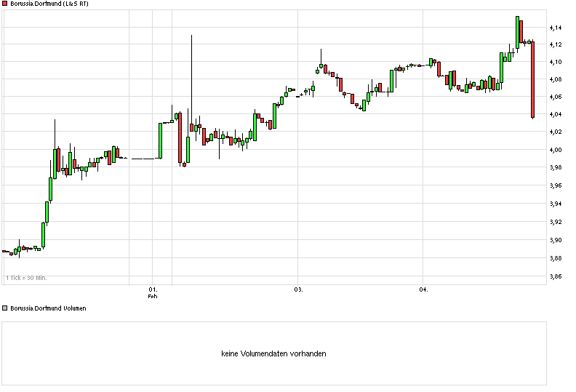Click the last large red candle dropping to 4,04
Image resolution: width=576 pixels, height=392 pixels.
tap(532, 80)
